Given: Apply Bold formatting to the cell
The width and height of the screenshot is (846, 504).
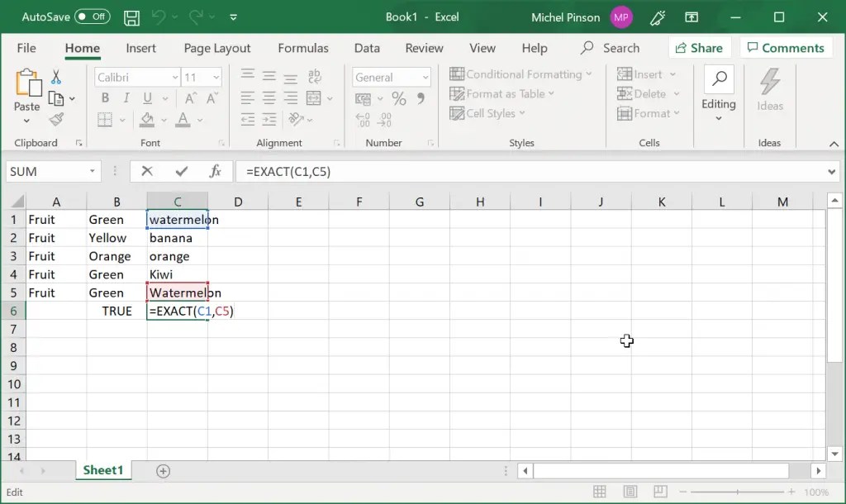Looking at the screenshot, I should (x=105, y=97).
